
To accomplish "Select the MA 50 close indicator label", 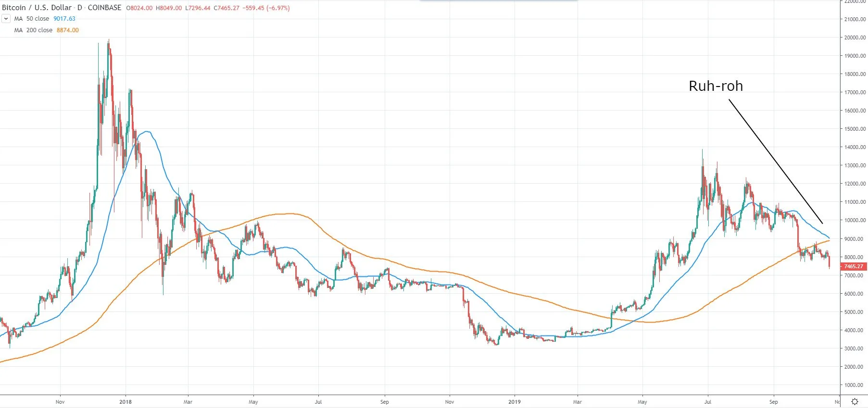I will [32, 19].
